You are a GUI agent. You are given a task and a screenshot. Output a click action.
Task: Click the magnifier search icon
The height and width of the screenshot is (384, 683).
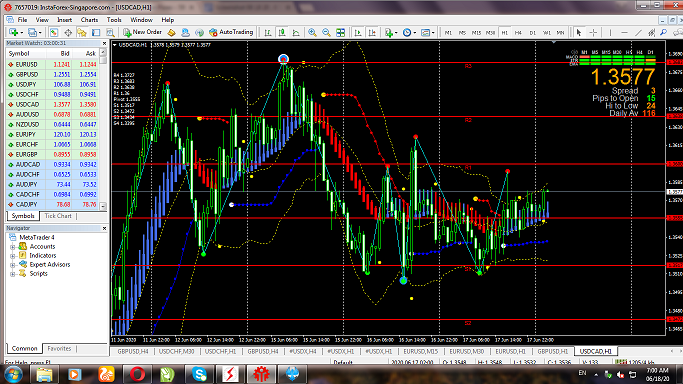pos(664,33)
